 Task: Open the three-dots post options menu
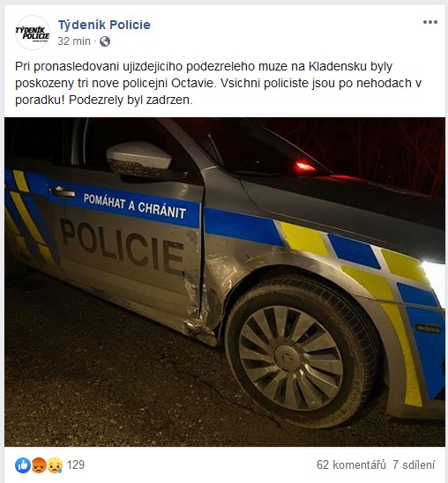429,22
